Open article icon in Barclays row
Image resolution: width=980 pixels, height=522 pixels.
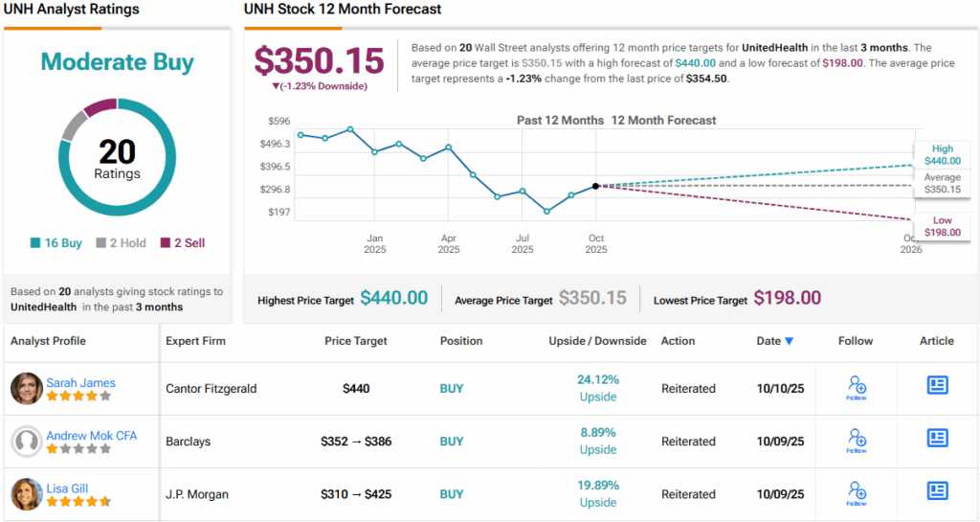pyautogui.click(x=937, y=438)
